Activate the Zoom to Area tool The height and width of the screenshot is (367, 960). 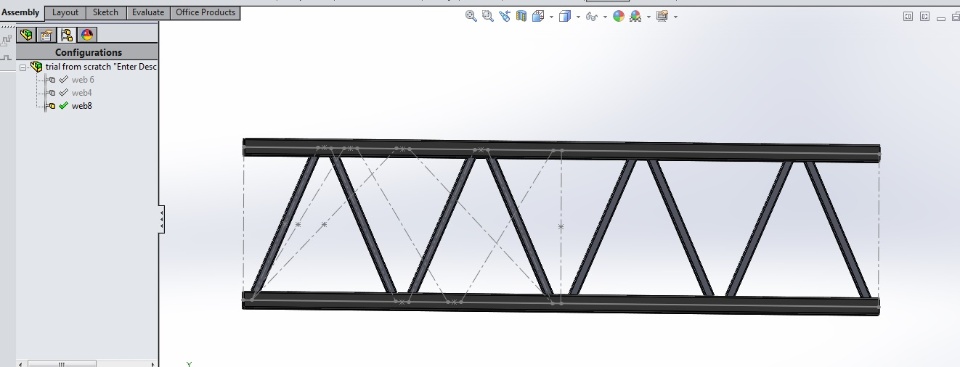[x=487, y=17]
